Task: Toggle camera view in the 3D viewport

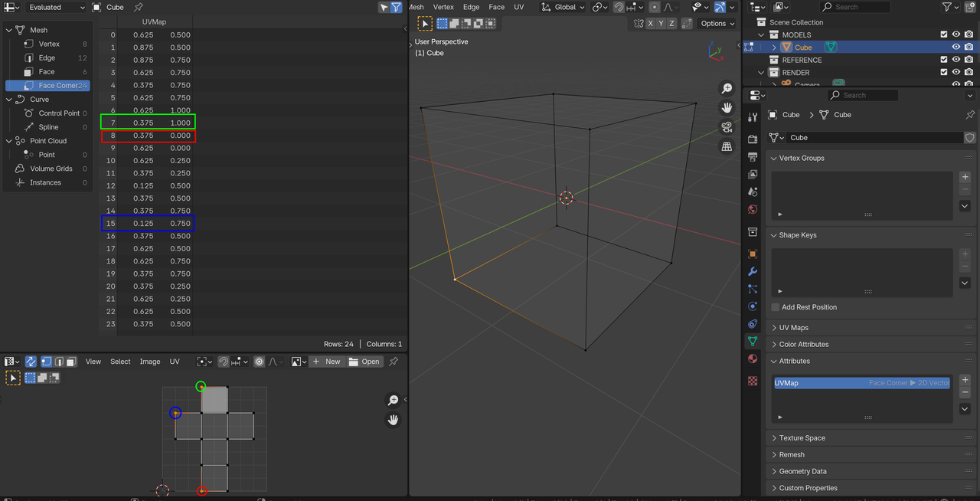Action: coord(727,127)
